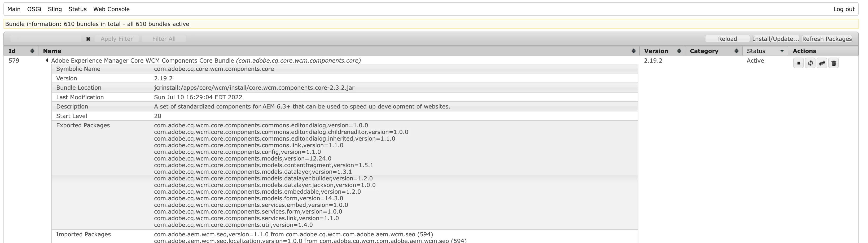
Task: Click exported package commons.link,version=1.1.0
Action: click(249, 145)
